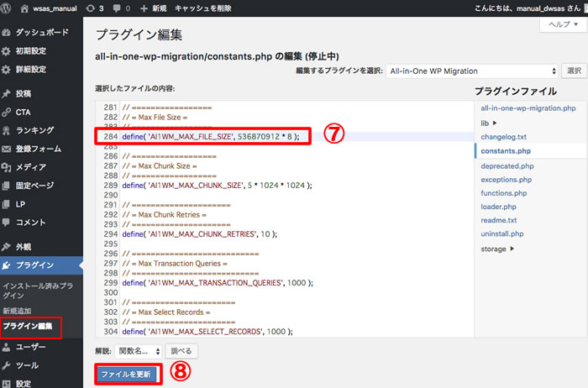This screenshot has height=388, width=588.
Task: Open constants.php file
Action: pos(506,151)
